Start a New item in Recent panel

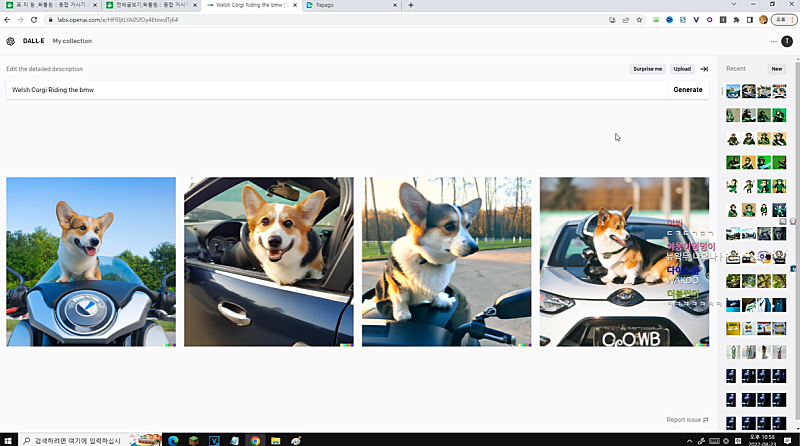[x=776, y=69]
